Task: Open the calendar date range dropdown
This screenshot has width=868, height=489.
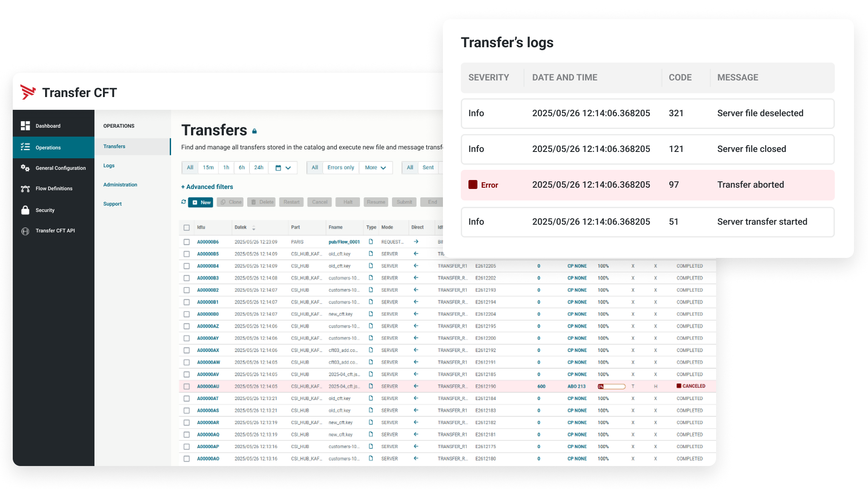Action: click(283, 168)
